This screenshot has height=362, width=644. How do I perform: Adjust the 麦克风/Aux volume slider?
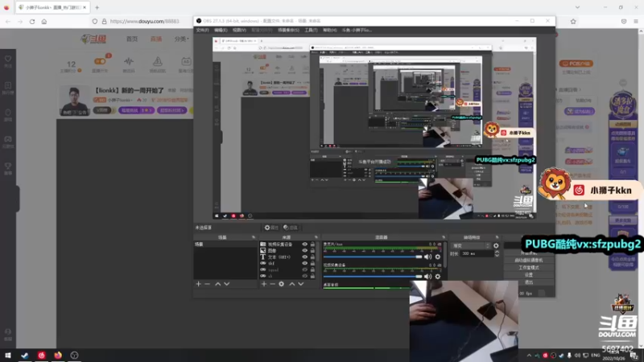pyautogui.click(x=373, y=257)
